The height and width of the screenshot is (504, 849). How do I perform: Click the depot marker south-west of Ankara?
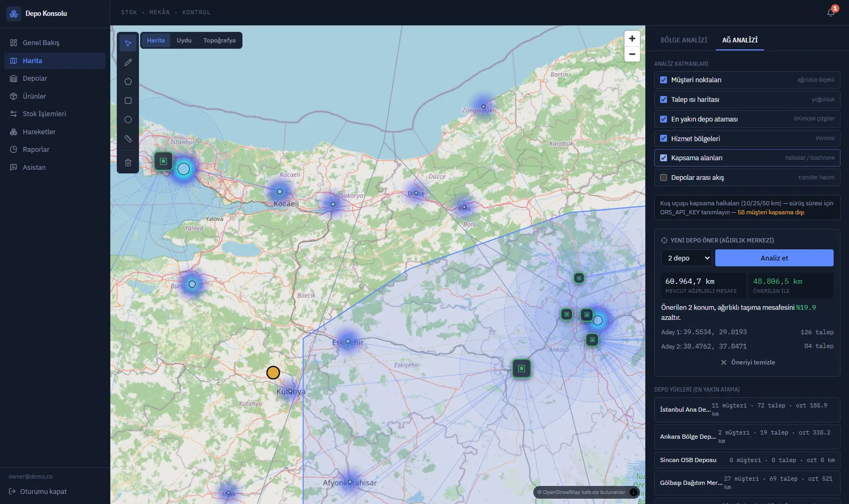click(x=522, y=369)
